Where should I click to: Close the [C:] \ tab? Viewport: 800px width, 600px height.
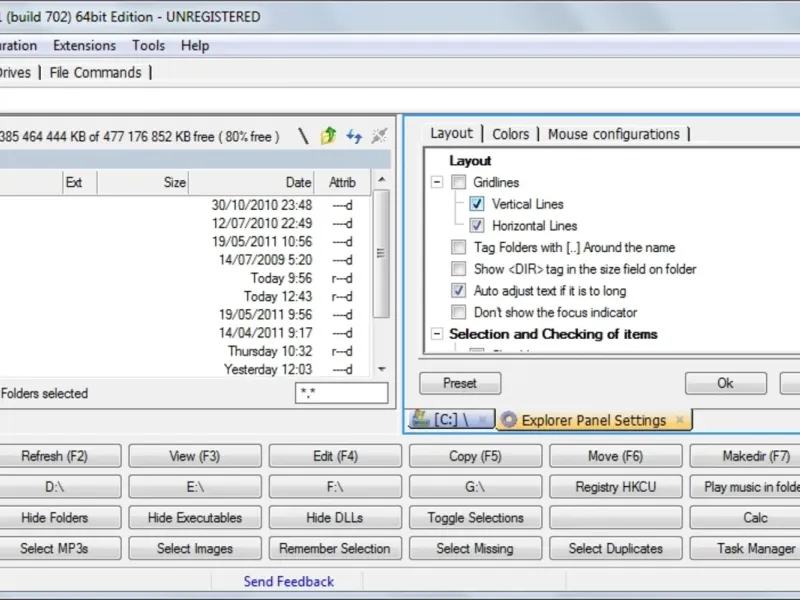coord(482,419)
